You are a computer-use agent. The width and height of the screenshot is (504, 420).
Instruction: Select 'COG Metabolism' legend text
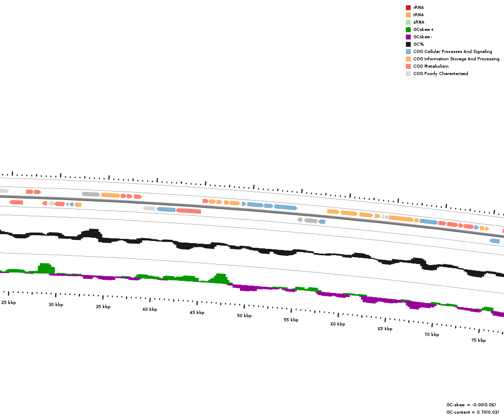[431, 66]
